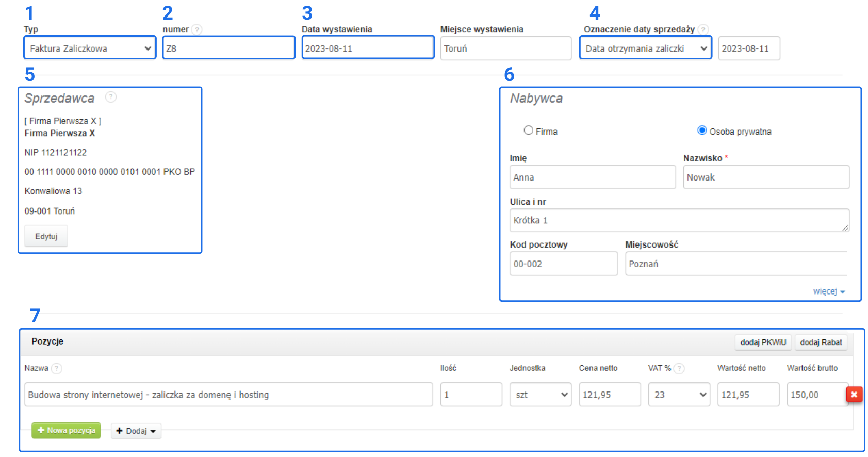Open the Jednostka dropdown showing szt
The width and height of the screenshot is (868, 457).
[x=540, y=395]
